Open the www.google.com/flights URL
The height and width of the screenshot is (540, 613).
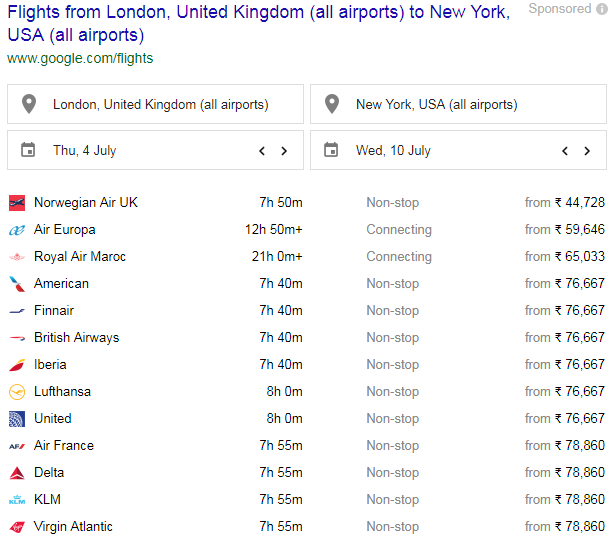[x=80, y=58]
